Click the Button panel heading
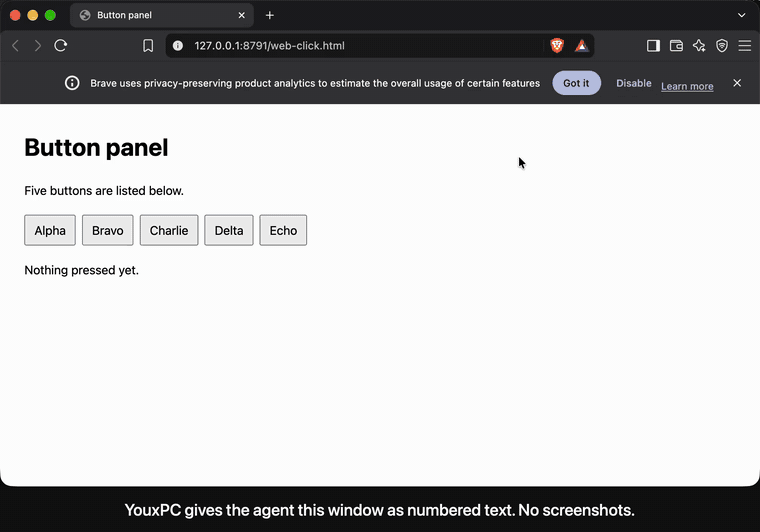760x532 pixels. point(96,147)
